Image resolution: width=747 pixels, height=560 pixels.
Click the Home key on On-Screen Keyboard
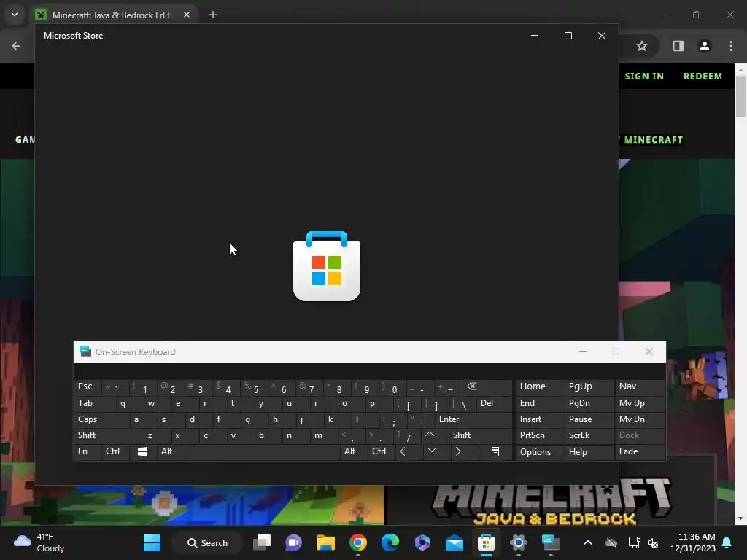point(539,386)
